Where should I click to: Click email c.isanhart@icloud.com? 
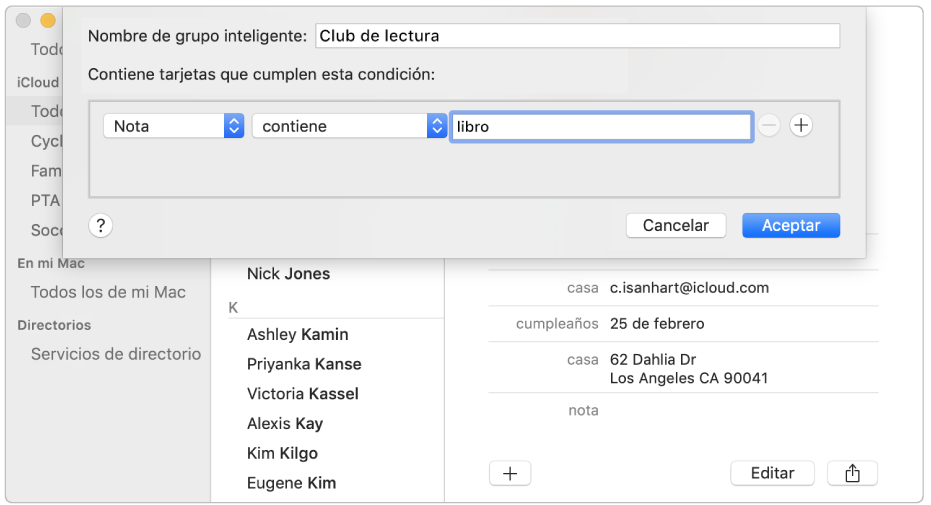point(689,288)
